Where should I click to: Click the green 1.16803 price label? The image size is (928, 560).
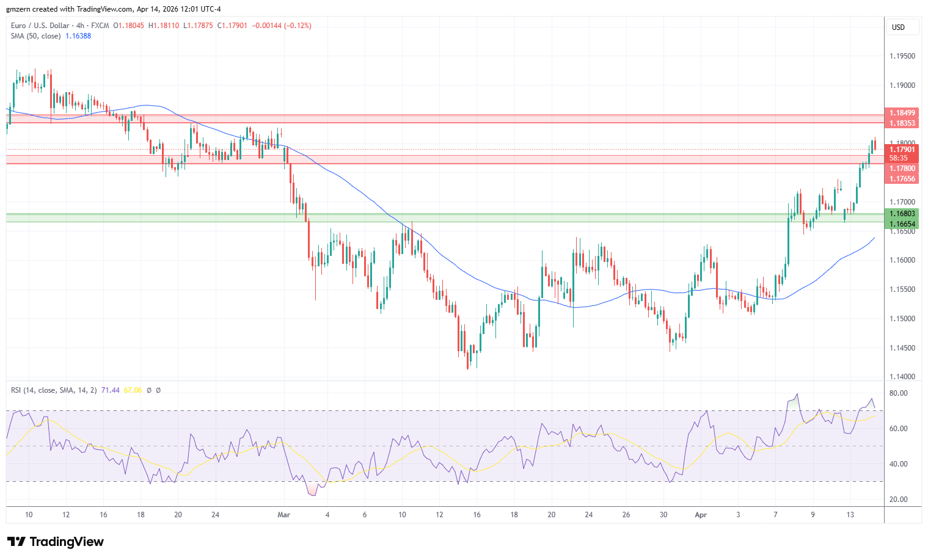[x=902, y=214]
